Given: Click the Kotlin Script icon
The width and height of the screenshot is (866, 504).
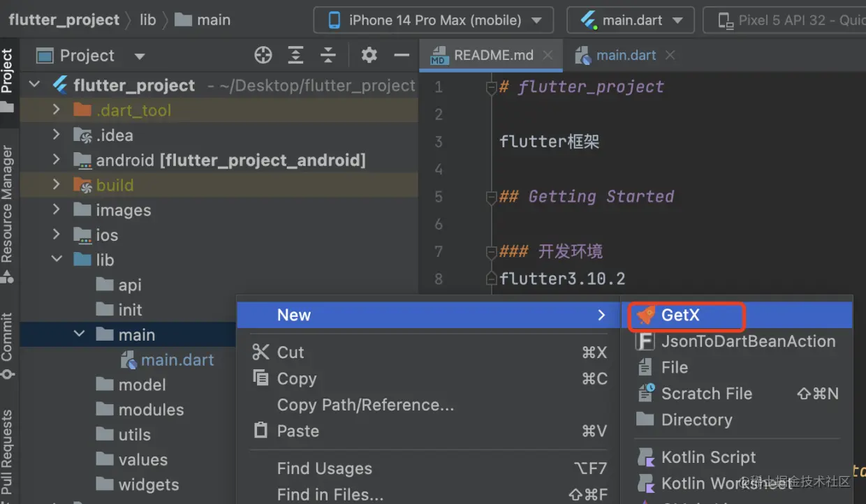Looking at the screenshot, I should coord(646,457).
